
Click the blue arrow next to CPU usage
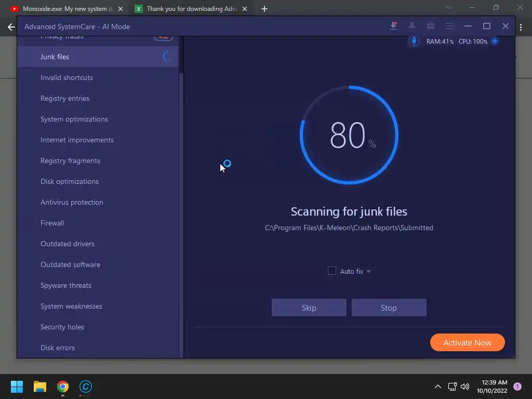(495, 41)
